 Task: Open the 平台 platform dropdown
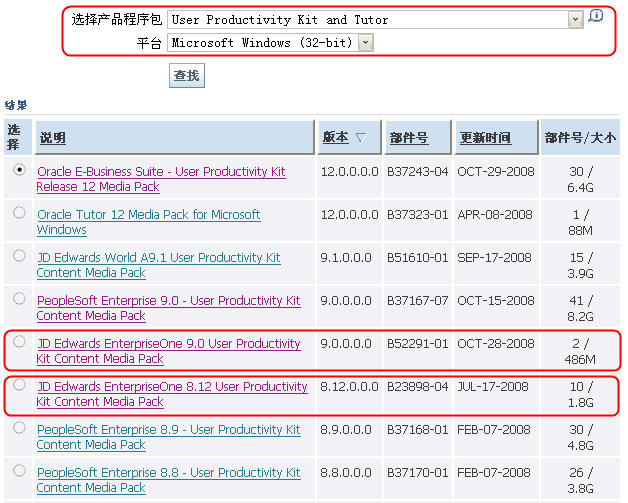[366, 42]
